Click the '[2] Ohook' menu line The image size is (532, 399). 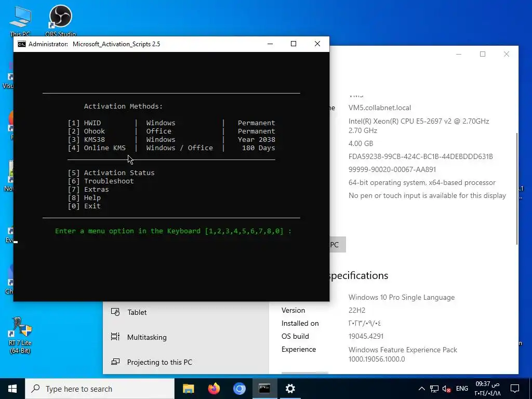click(x=171, y=131)
